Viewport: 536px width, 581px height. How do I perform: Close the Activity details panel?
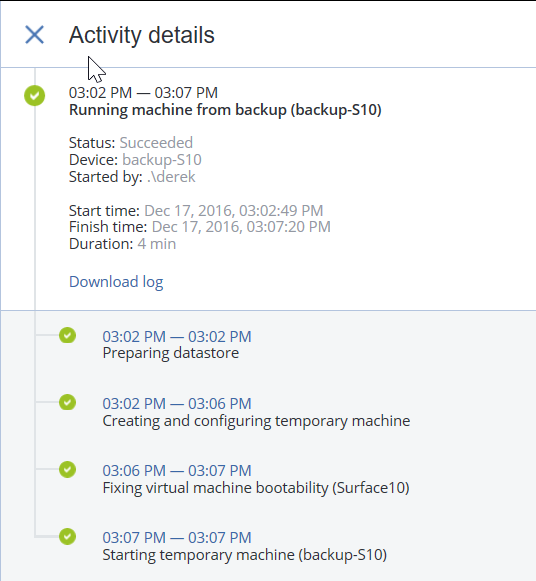point(34,34)
